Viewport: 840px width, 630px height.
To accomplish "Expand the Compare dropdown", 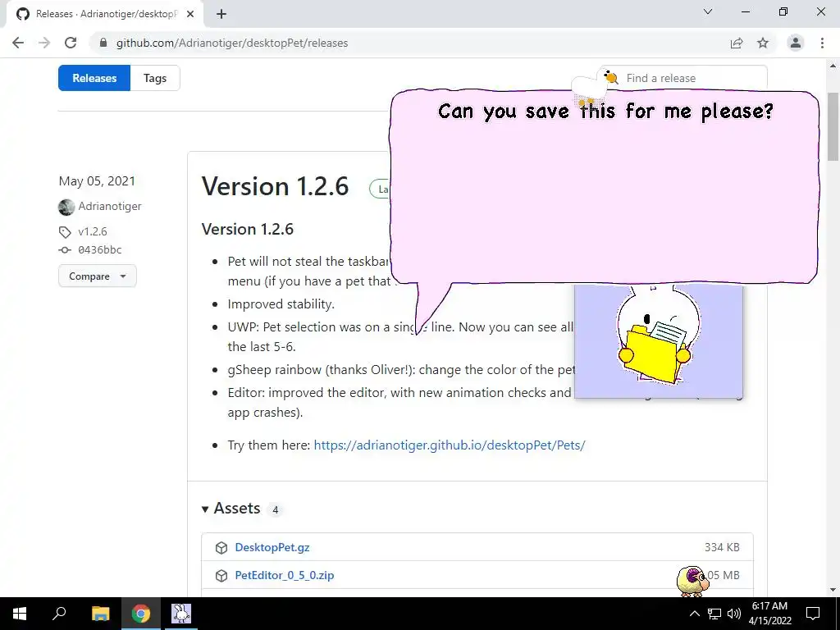I will [98, 276].
